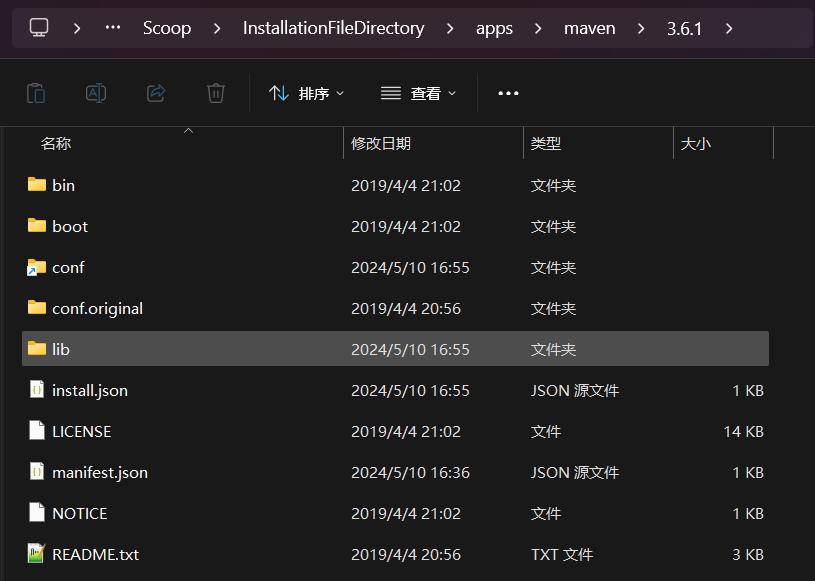Navigate to the apps breadcrumb

pos(494,28)
